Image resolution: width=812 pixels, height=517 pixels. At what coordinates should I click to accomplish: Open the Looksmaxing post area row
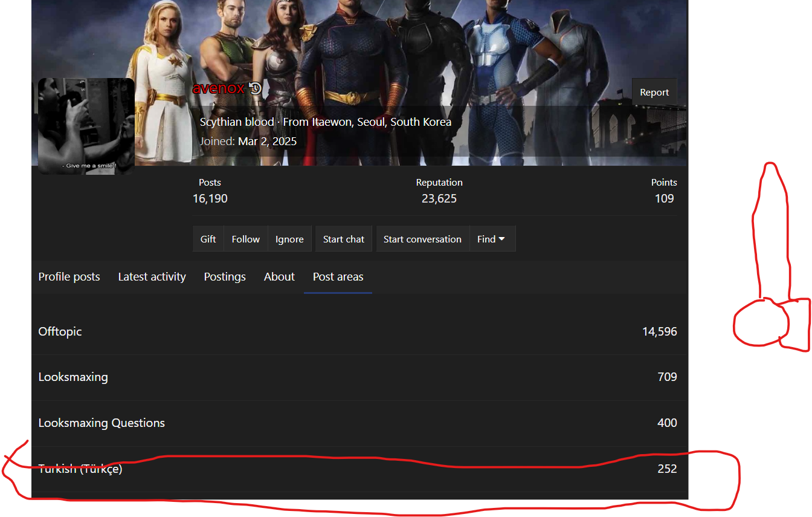point(360,377)
